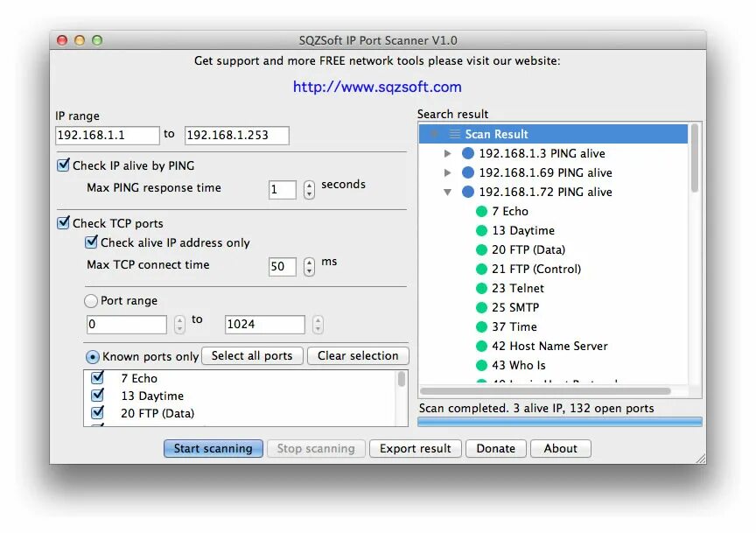
Task: Select 42 Host Name Server in results
Action: (x=549, y=347)
